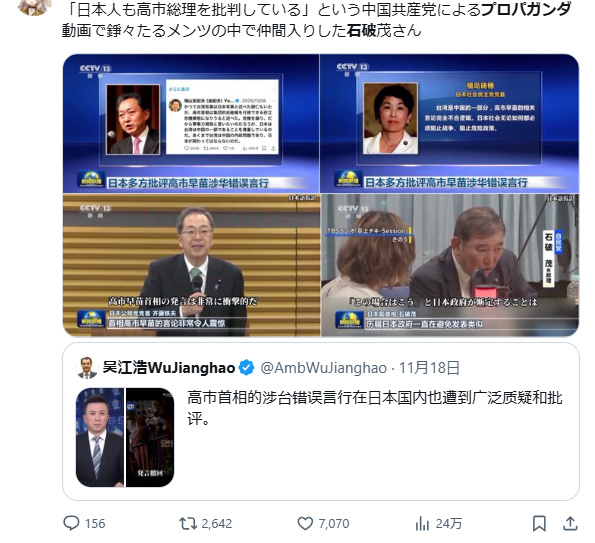Bookmark this post
The width and height of the screenshot is (595, 543).
click(539, 524)
